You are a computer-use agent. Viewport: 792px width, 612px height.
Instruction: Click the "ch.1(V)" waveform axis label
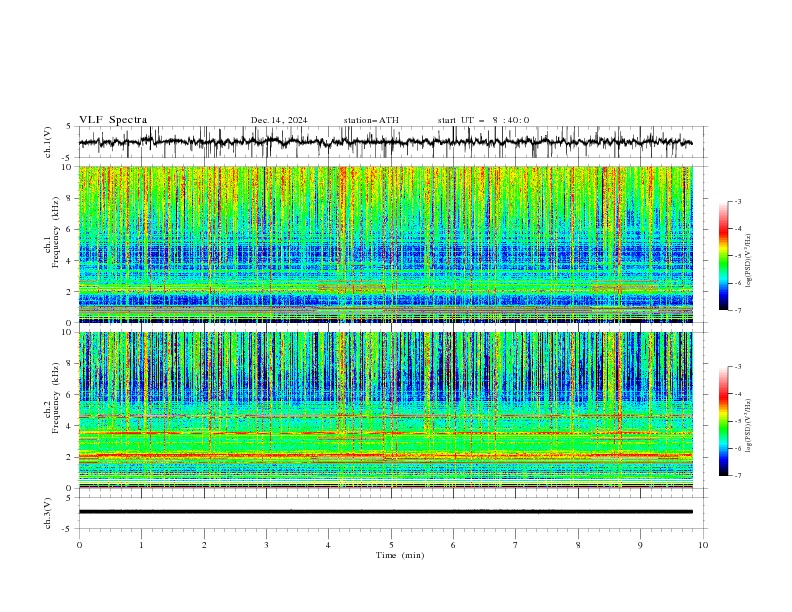click(x=48, y=142)
